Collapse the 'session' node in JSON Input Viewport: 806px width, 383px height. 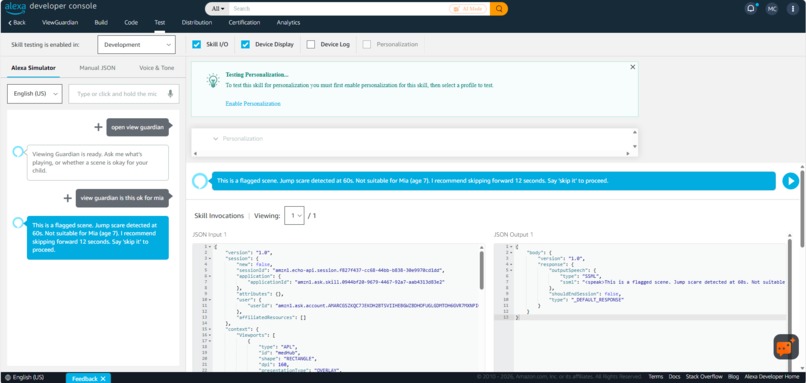(209, 259)
